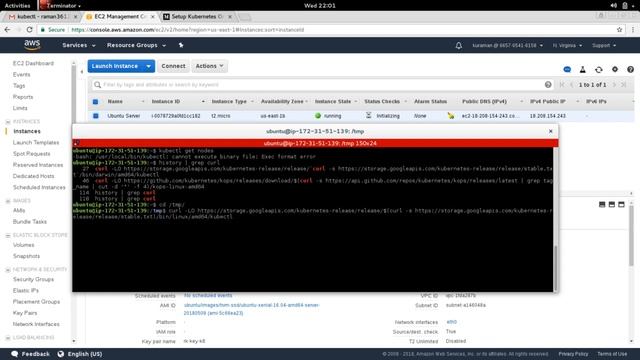Go to previous page of instances
Image resolution: width=640 pixels, height=360 pixels.
[571, 84]
